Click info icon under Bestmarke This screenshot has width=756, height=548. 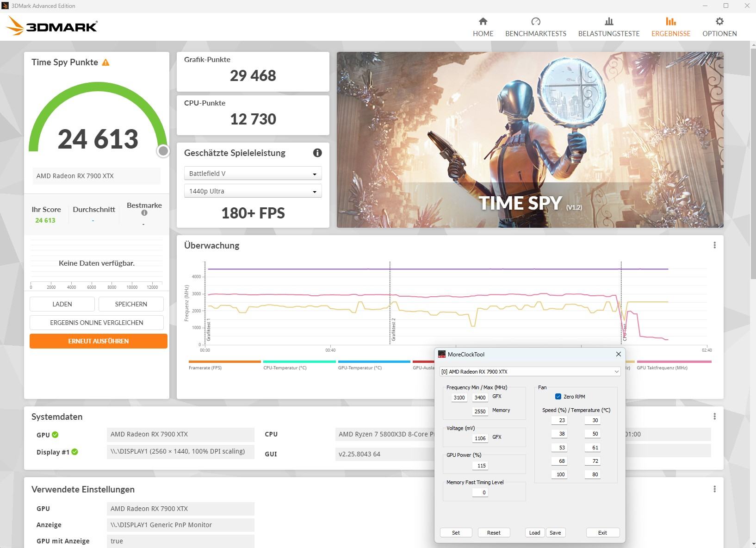(144, 213)
